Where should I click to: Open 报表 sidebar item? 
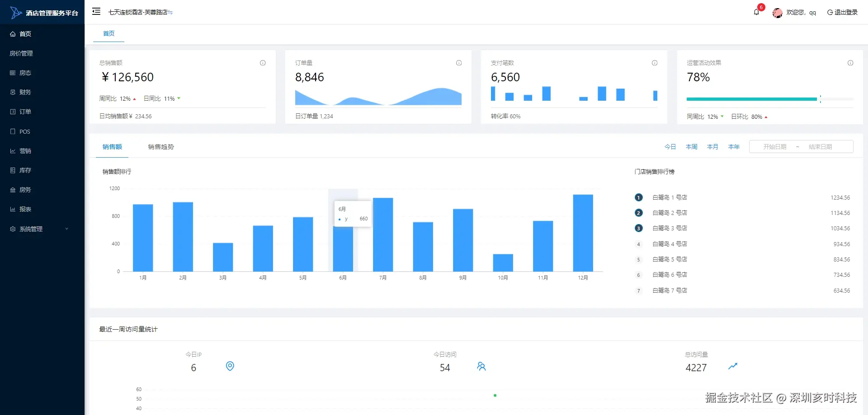[x=42, y=209]
